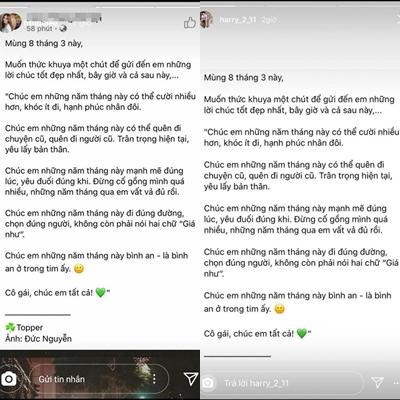Screen dimensions: 400x400
Task: Click the blurred author name link
Action: coord(64,18)
